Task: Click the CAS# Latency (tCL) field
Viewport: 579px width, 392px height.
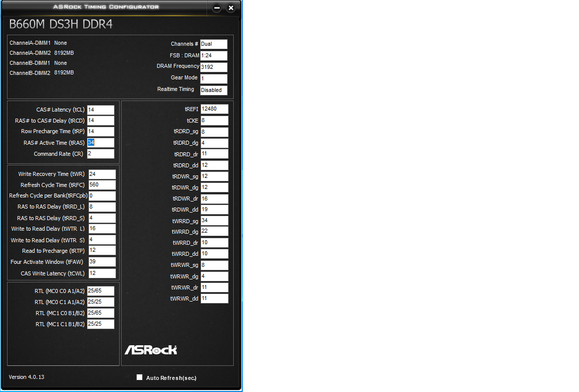Action: [101, 110]
